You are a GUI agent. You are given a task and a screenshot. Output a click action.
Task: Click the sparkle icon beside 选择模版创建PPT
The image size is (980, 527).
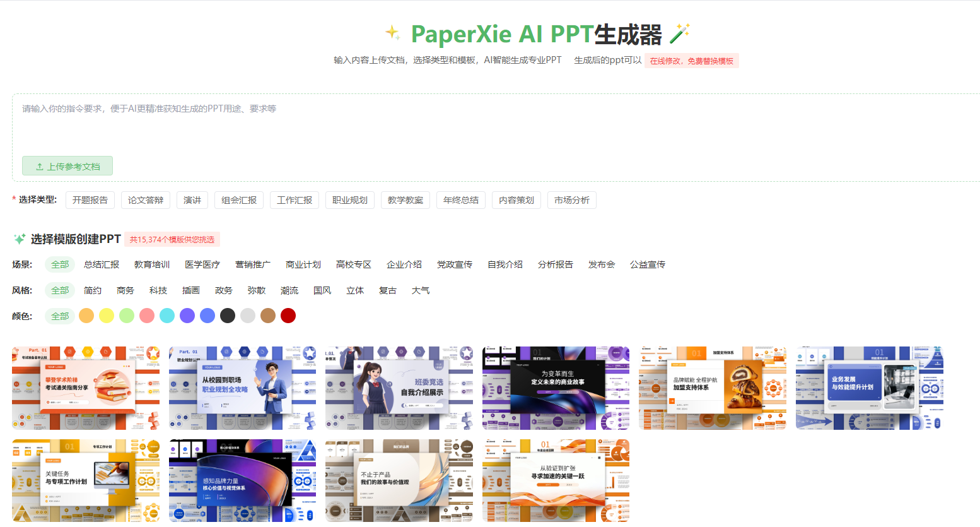[x=20, y=239]
